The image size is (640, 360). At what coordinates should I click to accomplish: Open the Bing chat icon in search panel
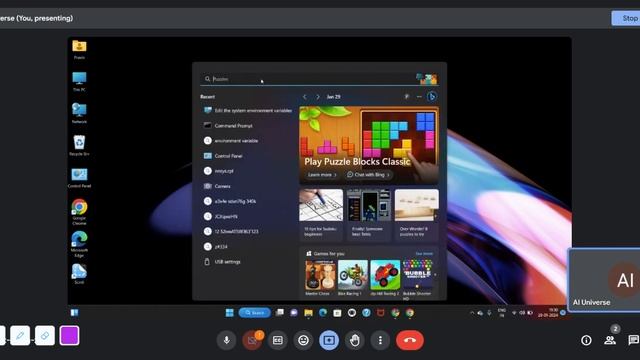432,97
